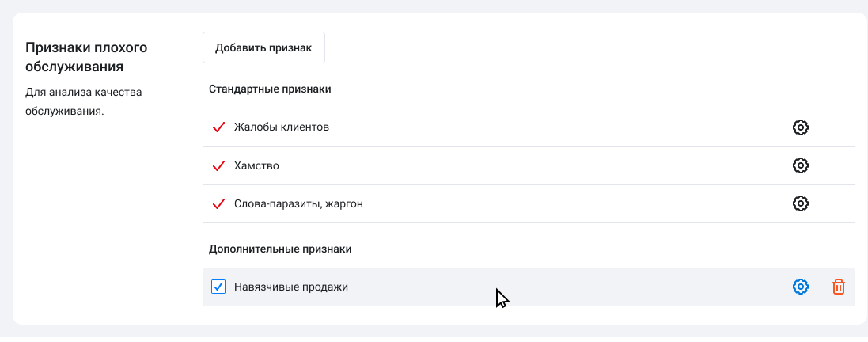Click the Дополнительные признаки section header
Screen dimensions: 868x342
click(x=280, y=249)
